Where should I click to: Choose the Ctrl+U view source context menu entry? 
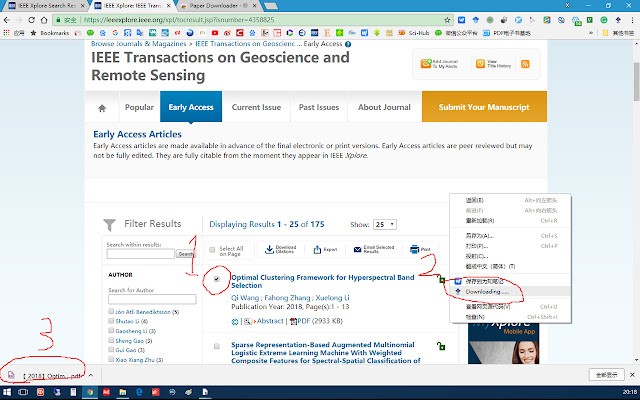[510, 307]
